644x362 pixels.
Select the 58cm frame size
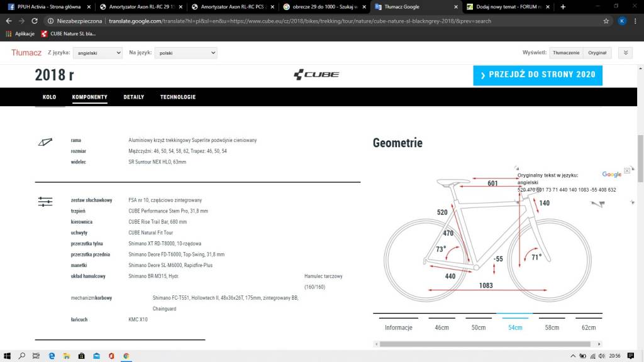[552, 327]
